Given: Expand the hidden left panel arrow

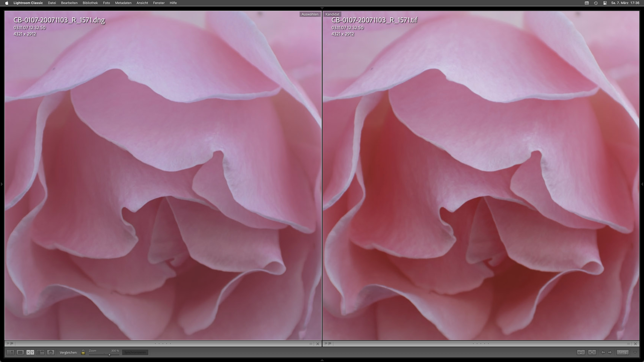Looking at the screenshot, I should 2,184.
